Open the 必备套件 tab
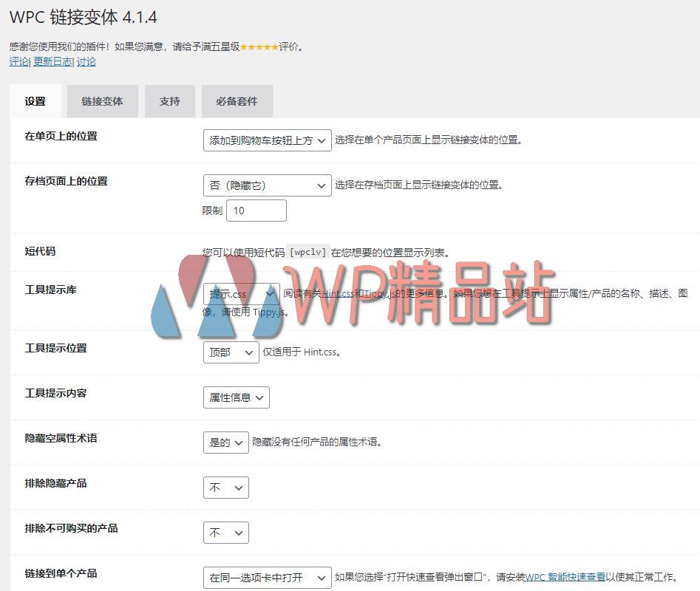 coord(236,101)
